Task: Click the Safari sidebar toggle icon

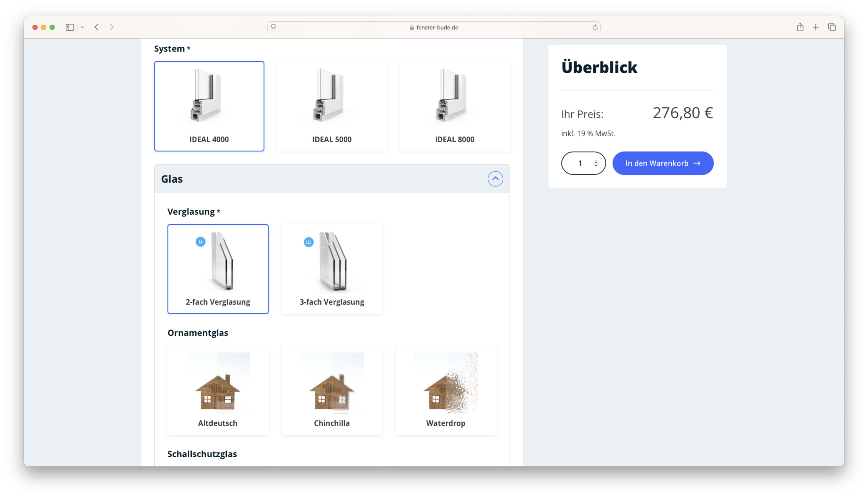Action: coord(70,27)
